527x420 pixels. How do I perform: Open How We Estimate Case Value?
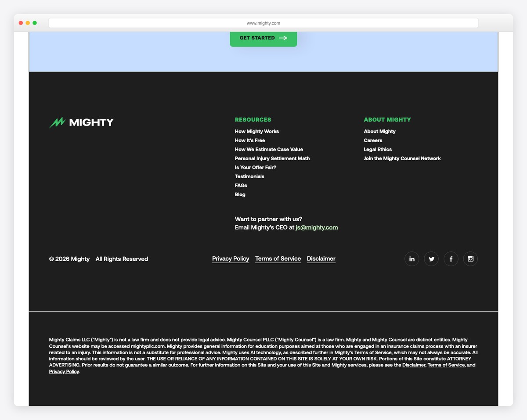coord(268,149)
